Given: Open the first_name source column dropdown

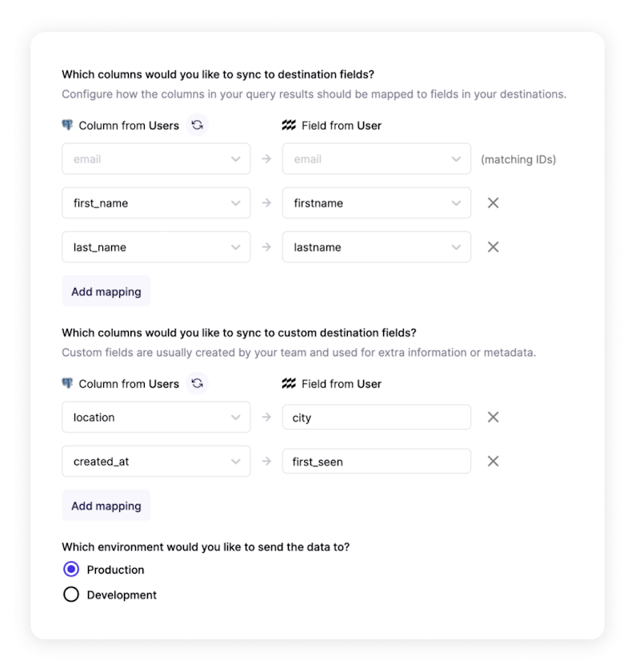Looking at the screenshot, I should [x=156, y=202].
